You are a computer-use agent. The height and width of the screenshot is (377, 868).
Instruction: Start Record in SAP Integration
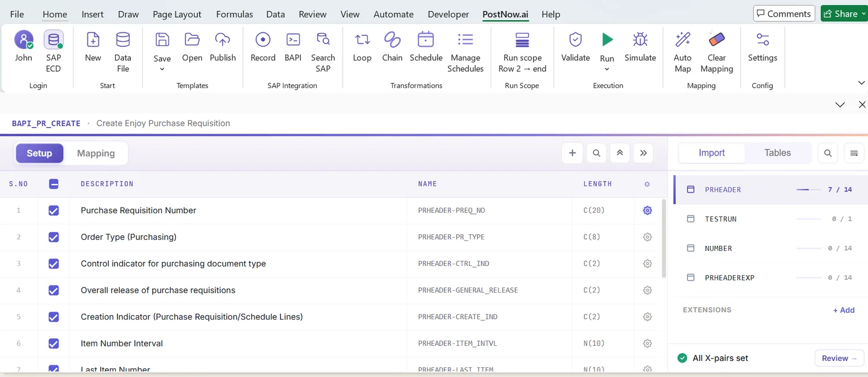coord(263,40)
